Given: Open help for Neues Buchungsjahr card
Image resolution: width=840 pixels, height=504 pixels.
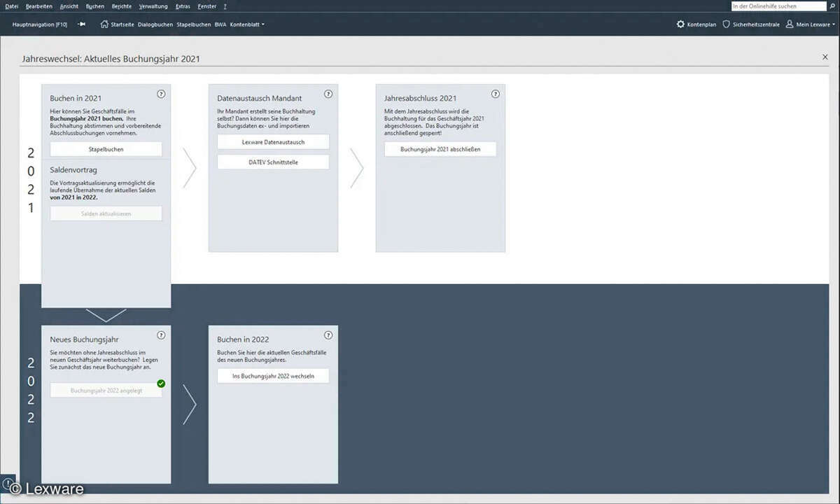Looking at the screenshot, I should (x=161, y=335).
